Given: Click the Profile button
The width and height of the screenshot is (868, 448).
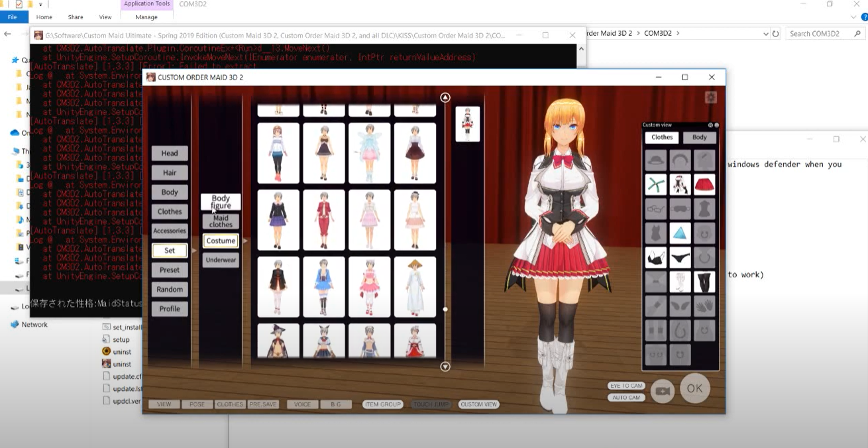Looking at the screenshot, I should pyautogui.click(x=170, y=308).
